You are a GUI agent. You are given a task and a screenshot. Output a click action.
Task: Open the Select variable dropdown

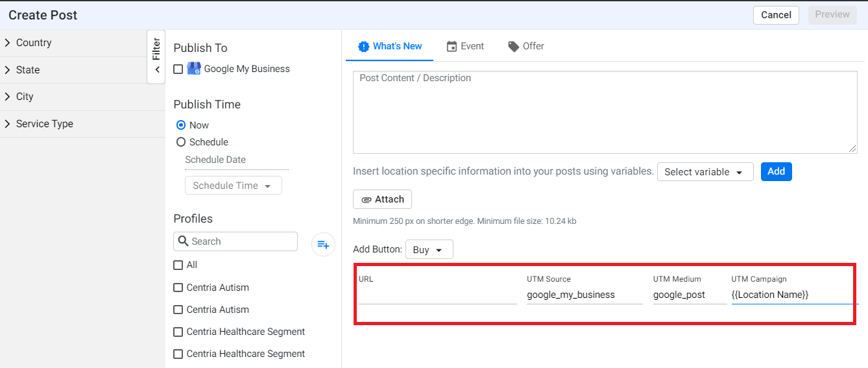tap(705, 172)
